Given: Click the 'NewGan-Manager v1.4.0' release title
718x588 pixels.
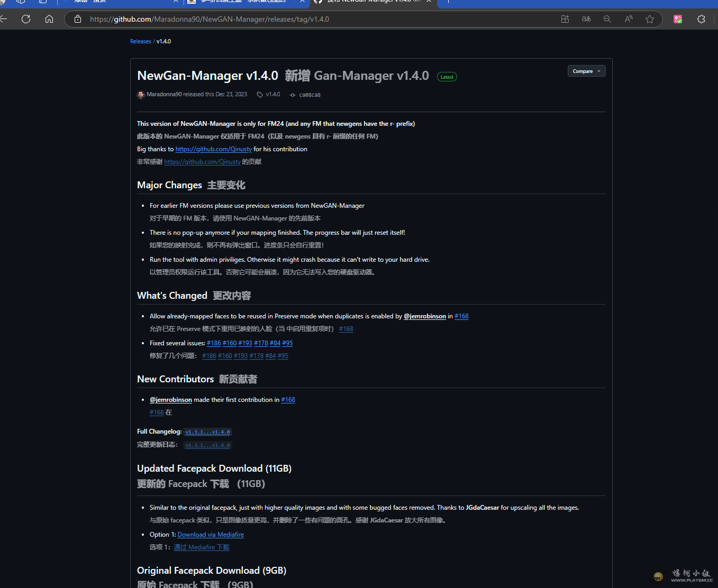Looking at the screenshot, I should tap(207, 76).
